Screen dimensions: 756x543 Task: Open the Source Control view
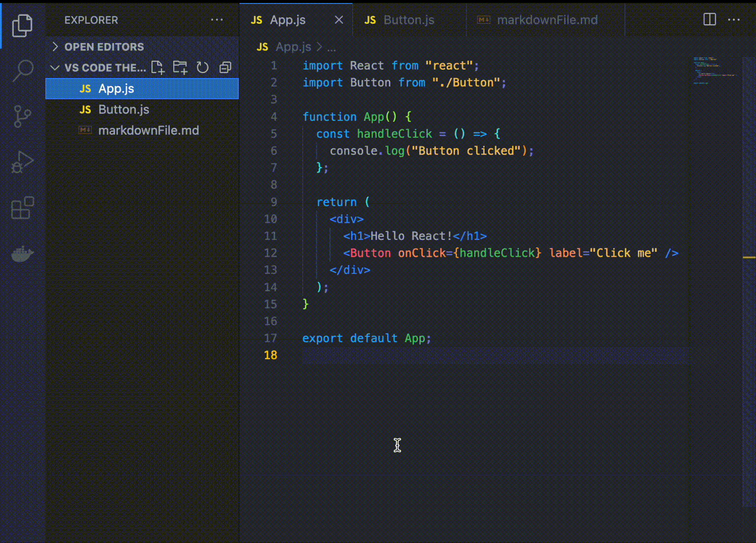(x=22, y=116)
